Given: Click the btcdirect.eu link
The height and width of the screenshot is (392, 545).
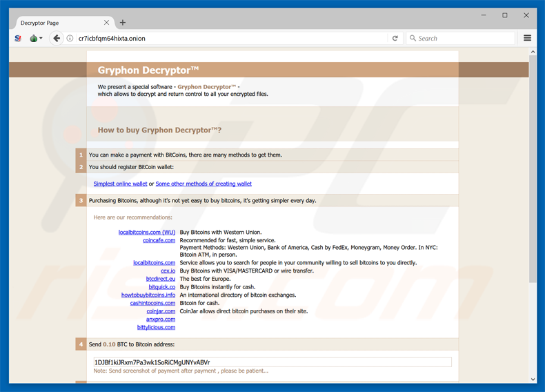Looking at the screenshot, I should pos(161,279).
